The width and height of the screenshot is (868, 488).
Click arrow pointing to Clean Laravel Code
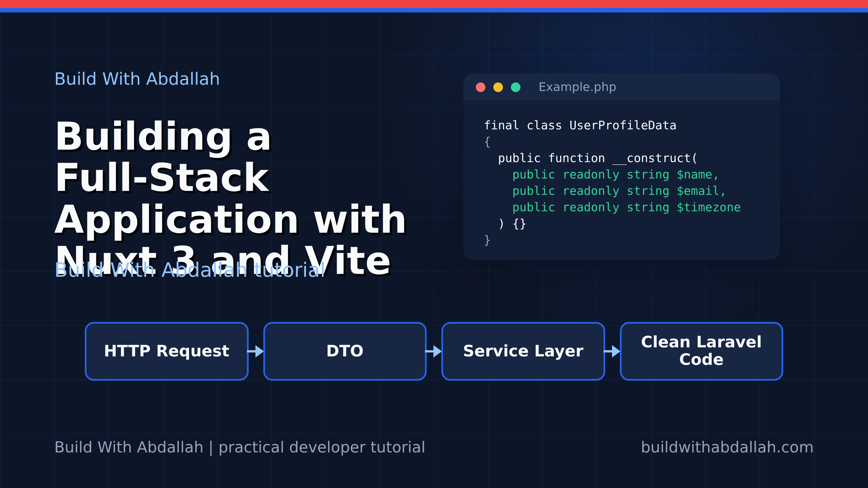coord(612,351)
